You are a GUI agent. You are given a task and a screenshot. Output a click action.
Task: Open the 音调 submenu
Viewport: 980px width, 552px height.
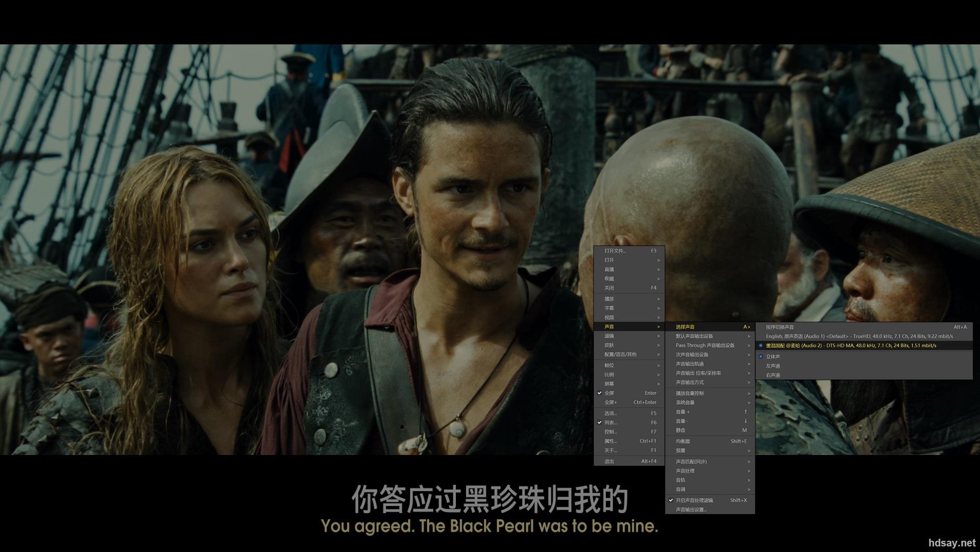[710, 489]
